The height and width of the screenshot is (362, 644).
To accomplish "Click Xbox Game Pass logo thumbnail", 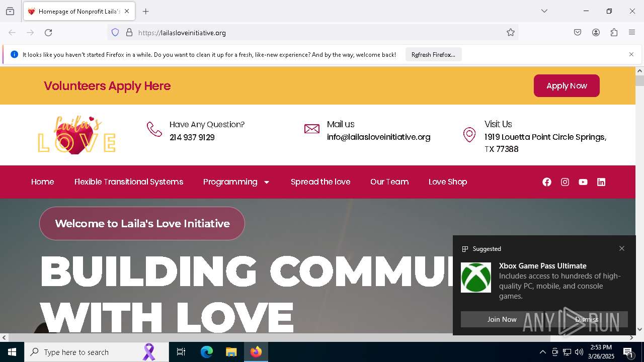I will (476, 278).
